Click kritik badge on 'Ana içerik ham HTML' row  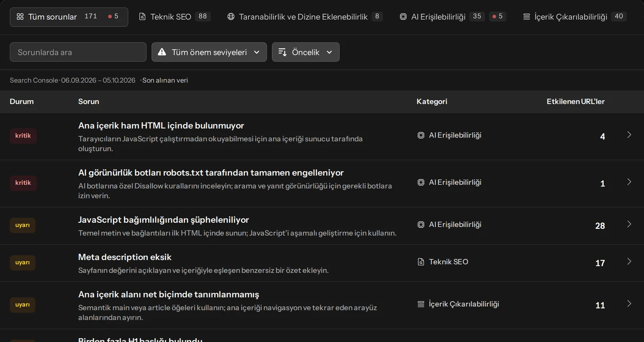coord(23,136)
